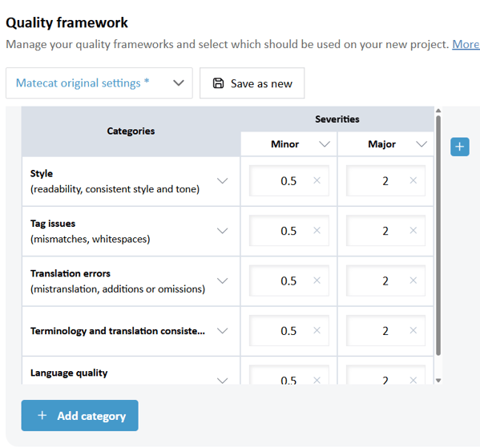Image resolution: width=480 pixels, height=448 pixels.
Task: Clear Tag issues Minor value with X
Action: [x=317, y=231]
